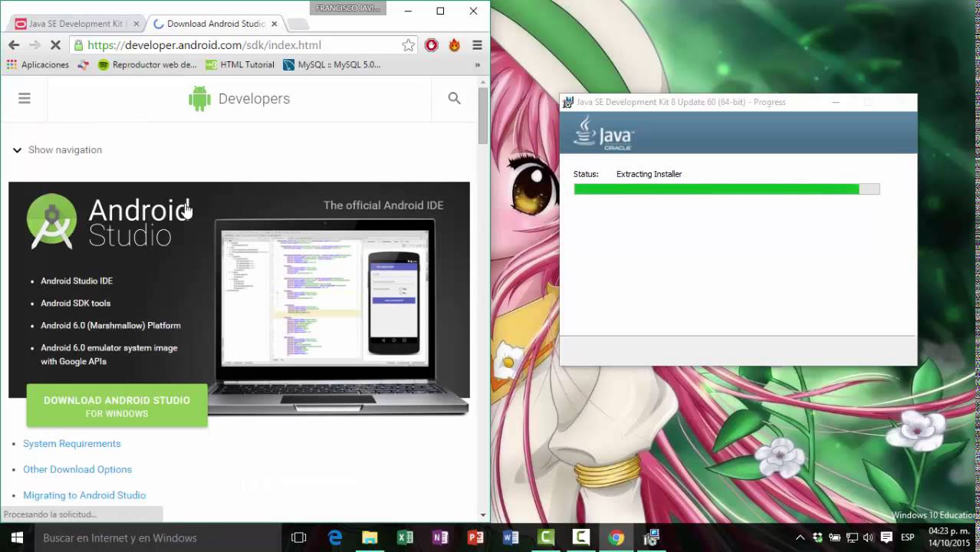Click the Android Developers logo
Screen dimensions: 980x552
click(x=239, y=99)
